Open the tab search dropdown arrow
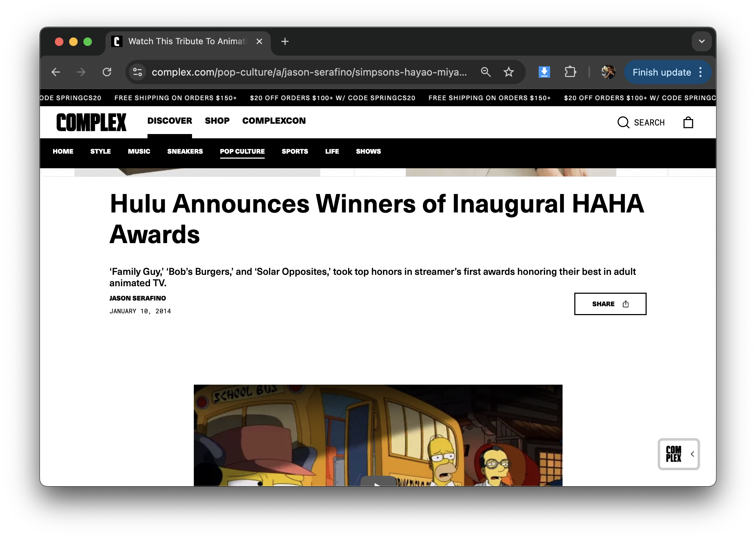756x539 pixels. tap(701, 41)
